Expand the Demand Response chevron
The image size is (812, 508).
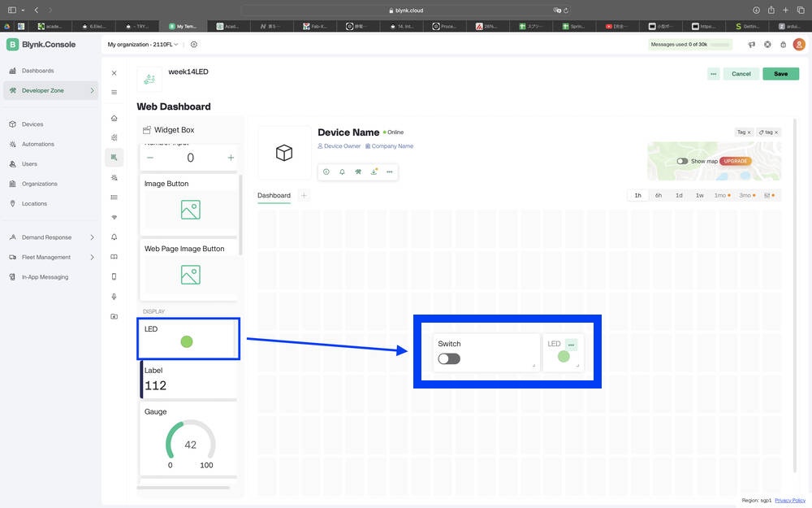93,237
